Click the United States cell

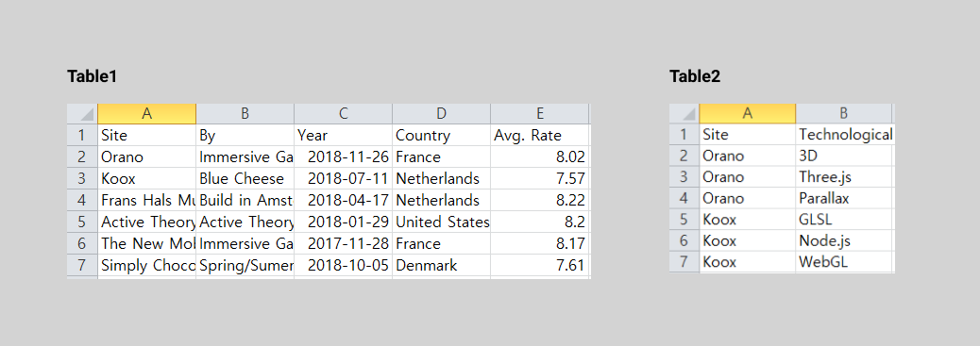pyautogui.click(x=441, y=222)
